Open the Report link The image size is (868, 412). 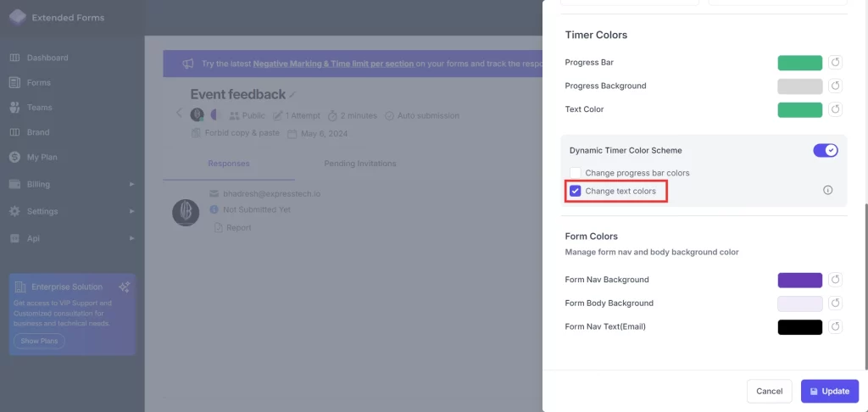238,227
